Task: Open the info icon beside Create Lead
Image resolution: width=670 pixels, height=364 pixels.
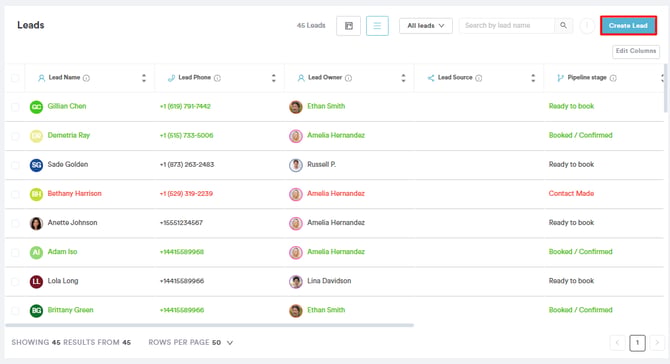Action: coord(587,26)
